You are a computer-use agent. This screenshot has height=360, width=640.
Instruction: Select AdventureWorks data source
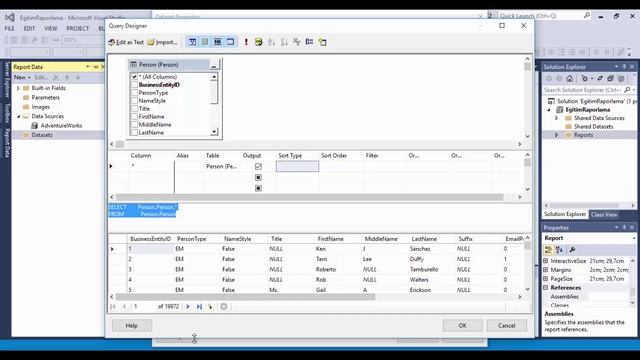coord(61,126)
